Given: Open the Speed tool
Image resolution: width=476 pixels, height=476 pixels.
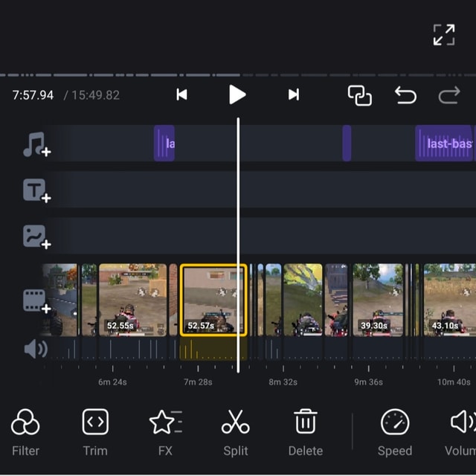Looking at the screenshot, I should pos(395,433).
